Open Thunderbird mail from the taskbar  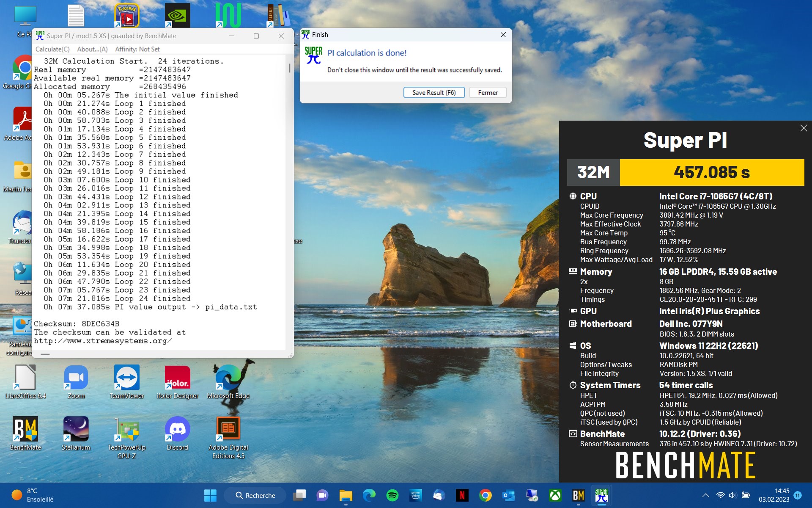coord(439,495)
